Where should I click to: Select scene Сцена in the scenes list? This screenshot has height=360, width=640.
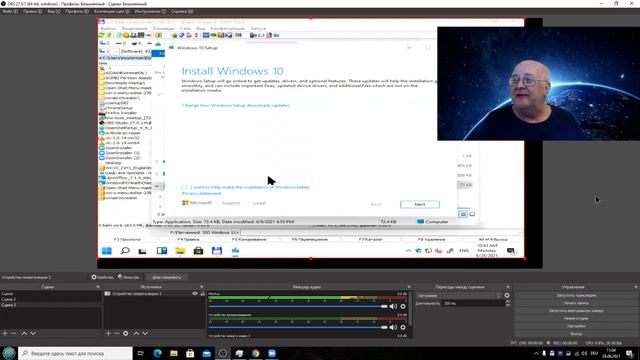[x=51, y=293]
